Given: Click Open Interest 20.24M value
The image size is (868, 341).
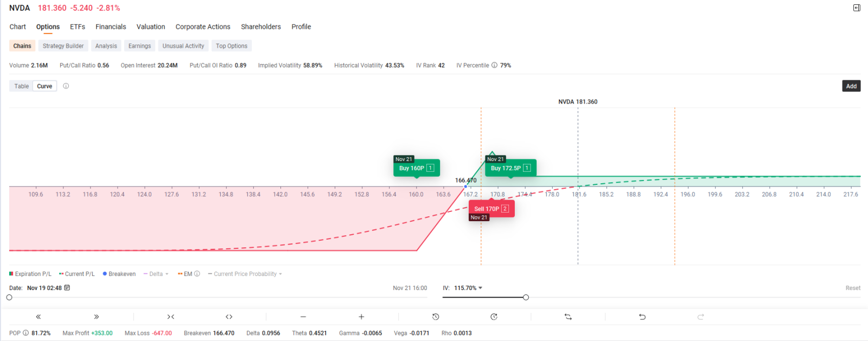Looking at the screenshot, I should click(168, 65).
